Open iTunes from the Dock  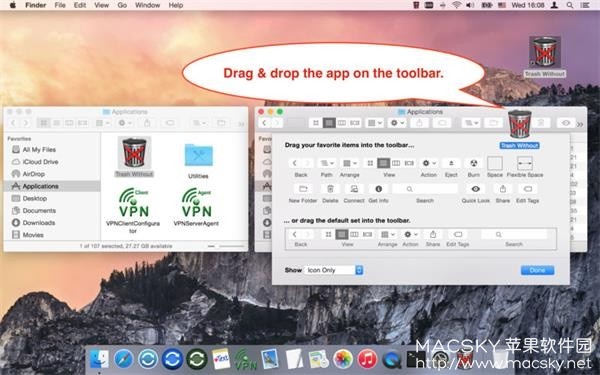tap(367, 359)
